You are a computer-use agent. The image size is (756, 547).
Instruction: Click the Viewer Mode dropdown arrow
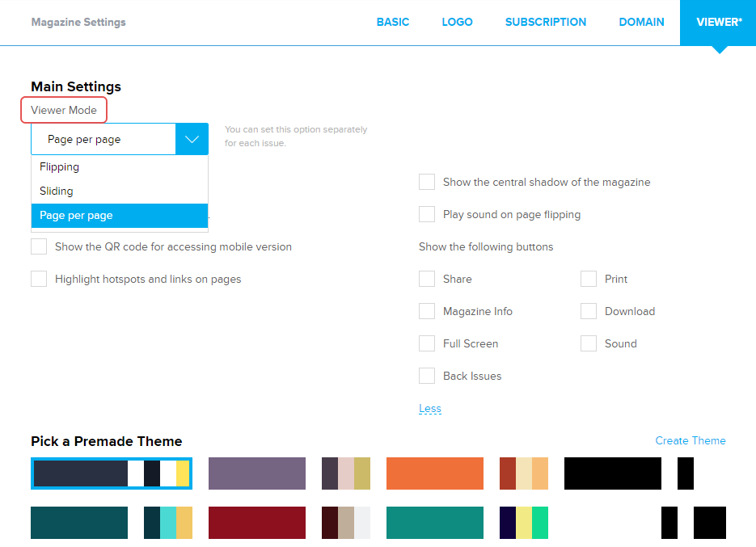click(192, 139)
